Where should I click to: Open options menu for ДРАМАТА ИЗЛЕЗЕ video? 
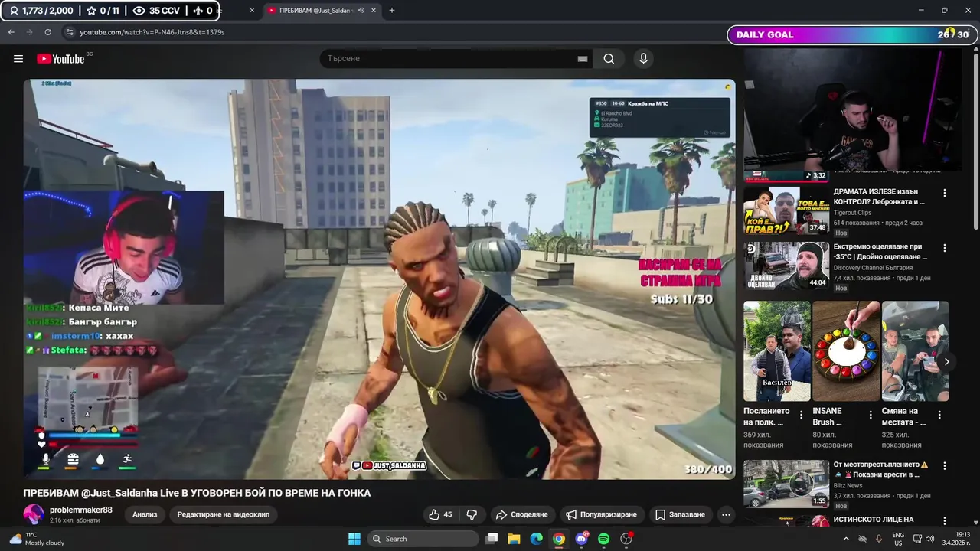click(x=944, y=193)
